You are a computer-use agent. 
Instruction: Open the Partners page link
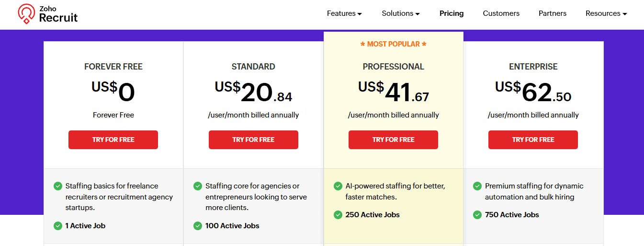[x=553, y=13]
